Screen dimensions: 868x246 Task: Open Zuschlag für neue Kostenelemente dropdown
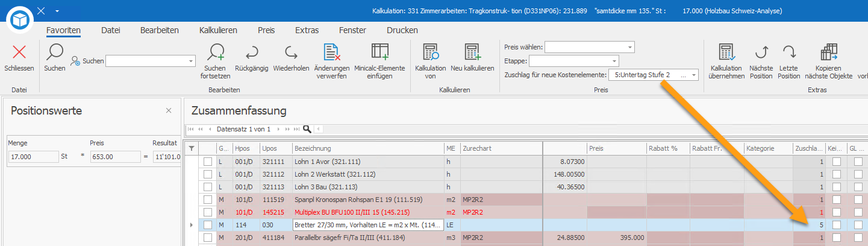[x=694, y=75]
